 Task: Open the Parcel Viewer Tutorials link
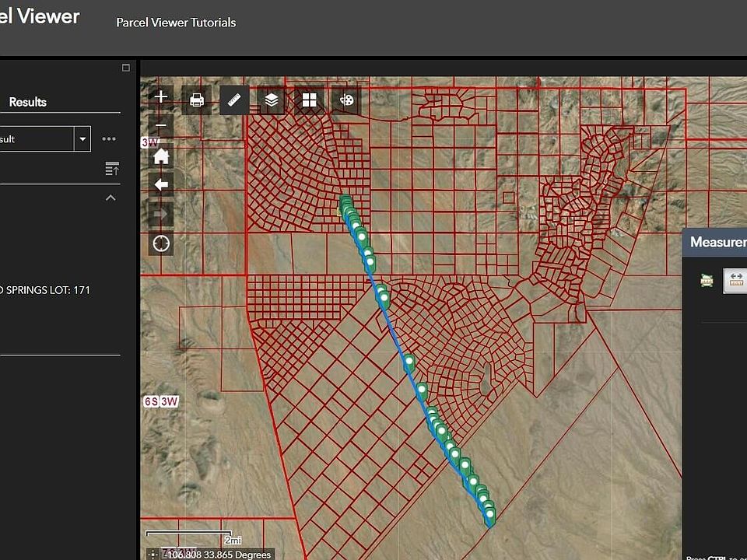176,23
